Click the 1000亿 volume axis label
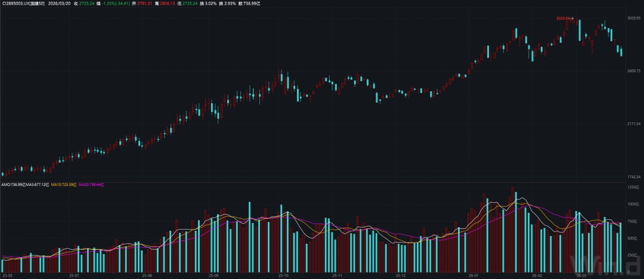Screen dimensions: 644x279 tap(633, 204)
